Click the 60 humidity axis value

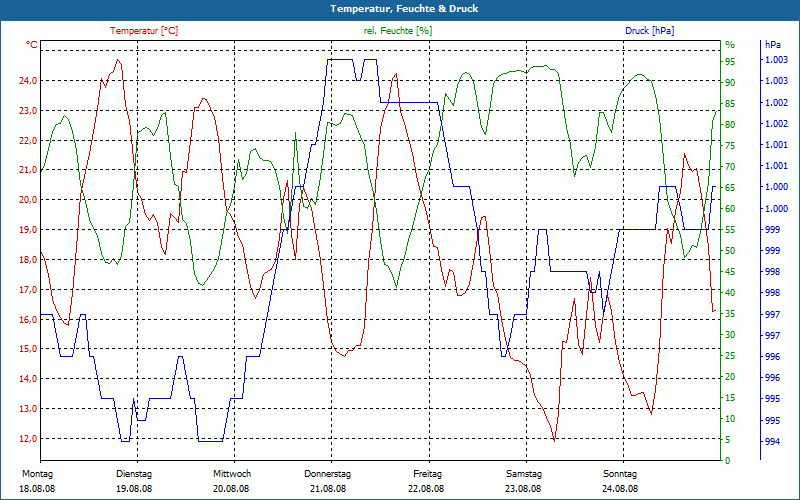click(x=730, y=209)
